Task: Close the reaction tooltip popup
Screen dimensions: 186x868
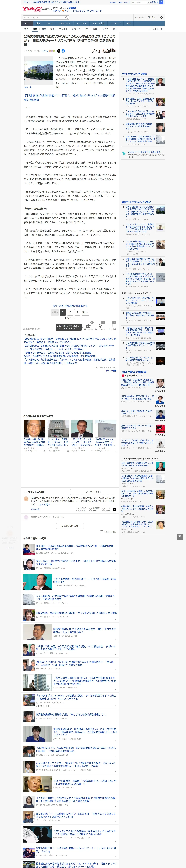Action: tap(81, 325)
